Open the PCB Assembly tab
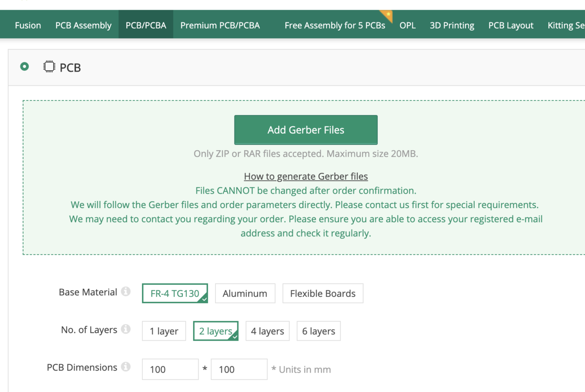 (x=83, y=25)
